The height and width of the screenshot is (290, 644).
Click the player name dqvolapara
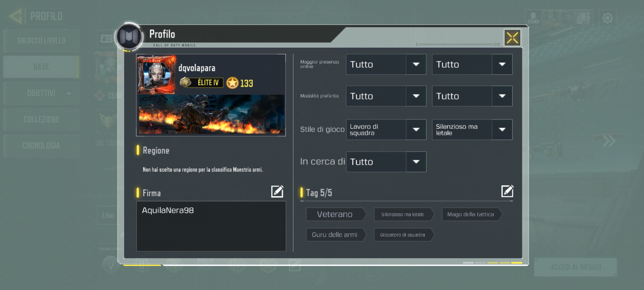tap(197, 68)
